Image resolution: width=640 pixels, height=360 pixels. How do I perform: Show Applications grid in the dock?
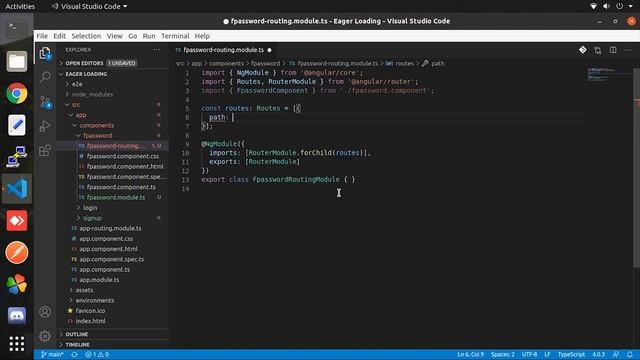(x=16, y=344)
